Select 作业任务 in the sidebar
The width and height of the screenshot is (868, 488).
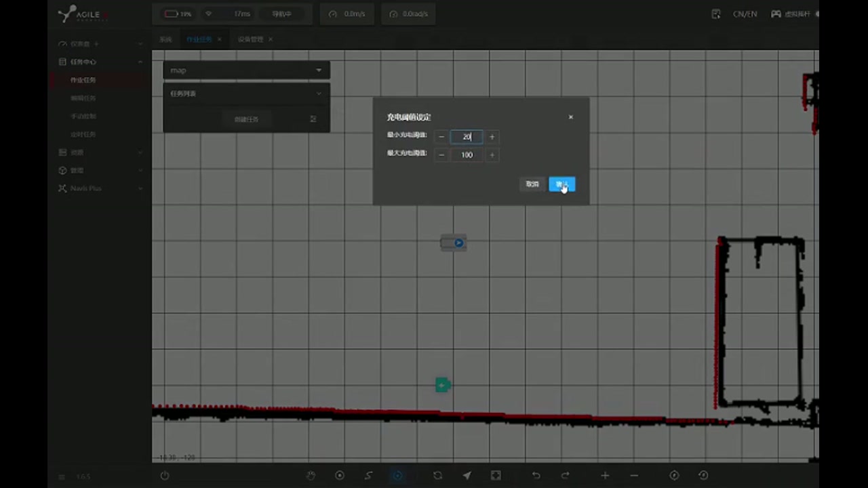(83, 80)
